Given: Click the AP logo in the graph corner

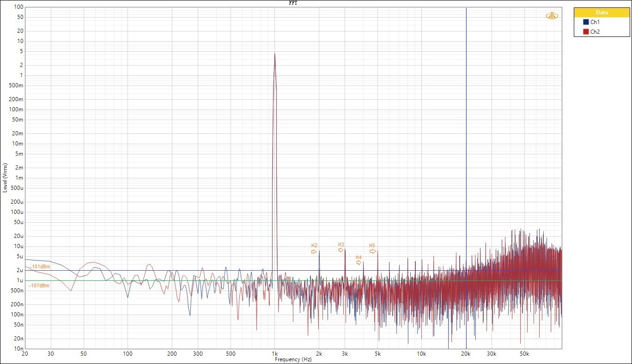Looking at the screenshot, I should point(552,16).
